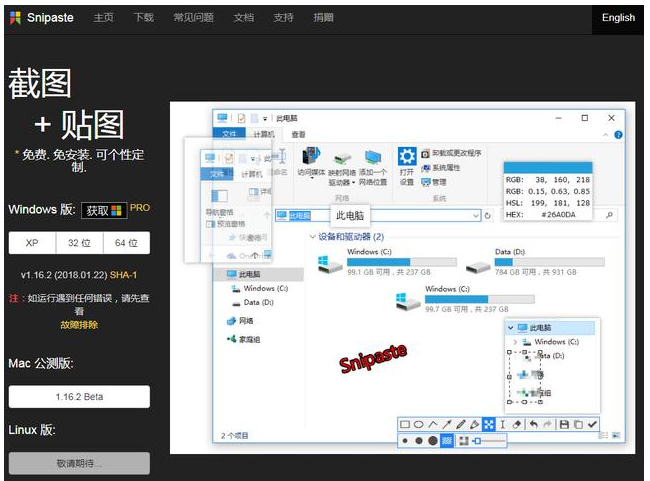
Task: Expand Windows (C:) in the pasted tree snip
Action: [x=515, y=342]
